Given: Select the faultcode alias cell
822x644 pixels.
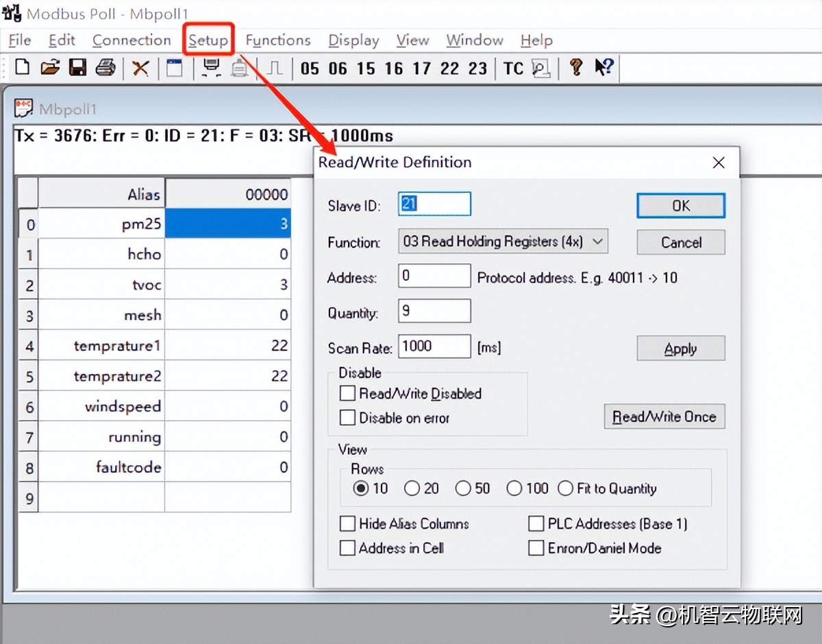Looking at the screenshot, I should pos(101,467).
